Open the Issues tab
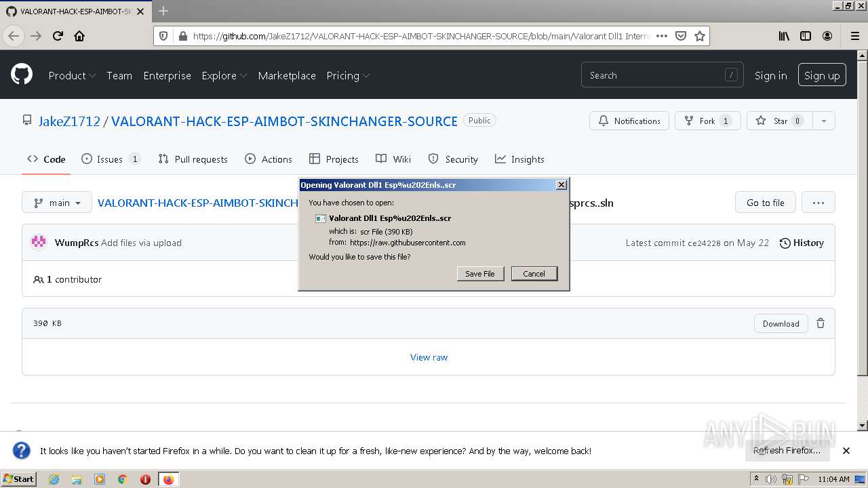Viewport: 868px width, 488px height. [x=110, y=159]
